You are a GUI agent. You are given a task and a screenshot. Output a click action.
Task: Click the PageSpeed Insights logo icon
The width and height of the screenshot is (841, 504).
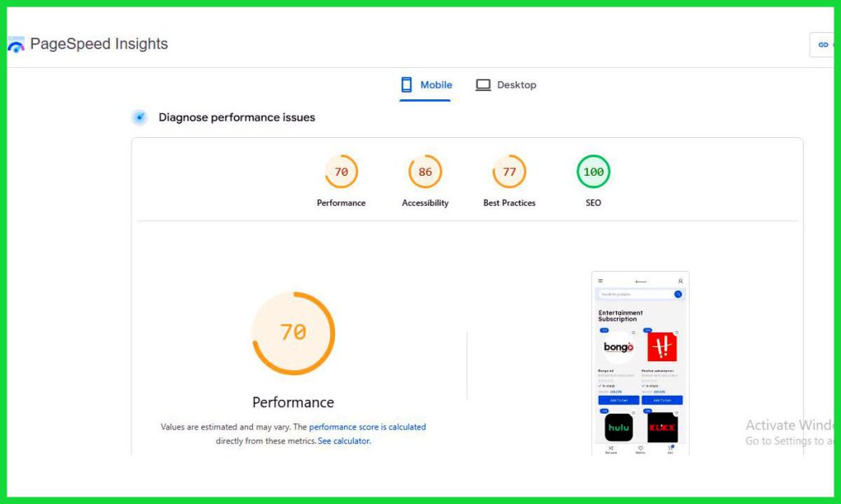pyautogui.click(x=16, y=45)
